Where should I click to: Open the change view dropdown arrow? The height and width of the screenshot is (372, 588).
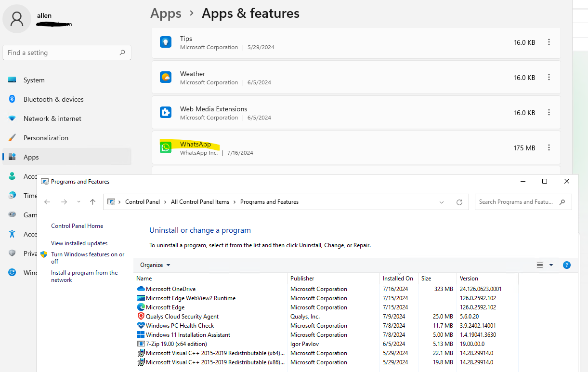(551, 265)
